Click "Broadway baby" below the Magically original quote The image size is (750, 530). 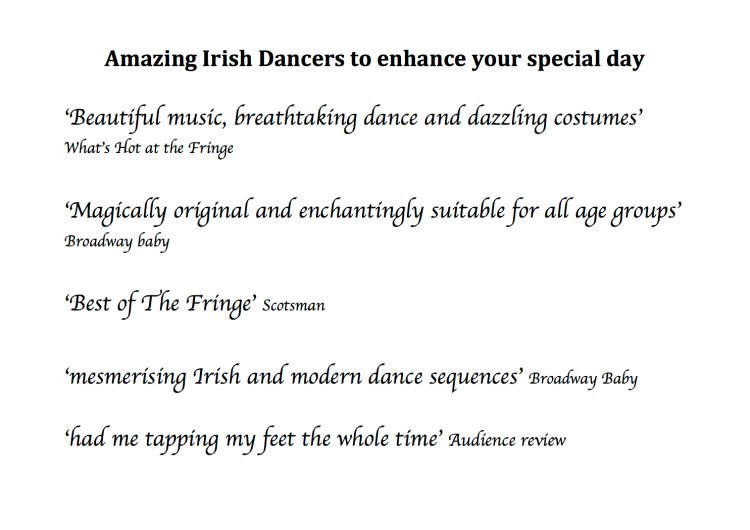116,241
